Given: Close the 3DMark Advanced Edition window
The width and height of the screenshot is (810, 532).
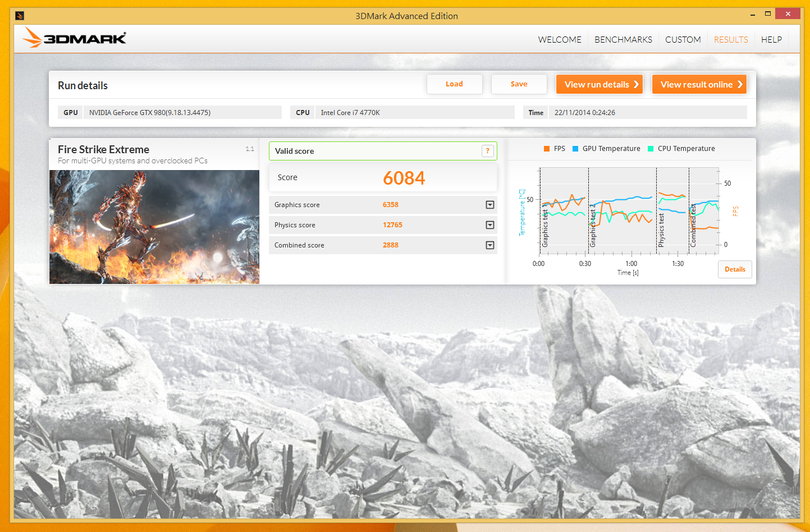Looking at the screenshot, I should point(788,13).
